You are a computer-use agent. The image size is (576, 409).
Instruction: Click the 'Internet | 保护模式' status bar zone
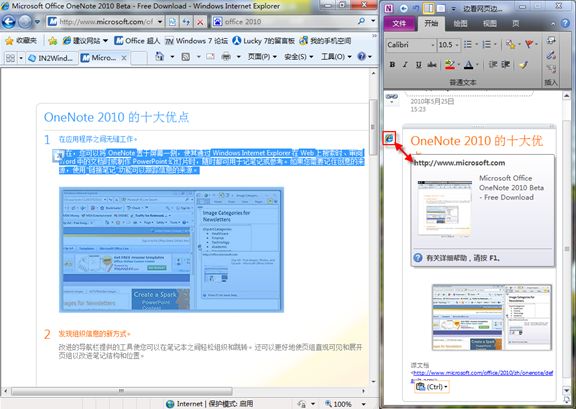tap(209, 404)
